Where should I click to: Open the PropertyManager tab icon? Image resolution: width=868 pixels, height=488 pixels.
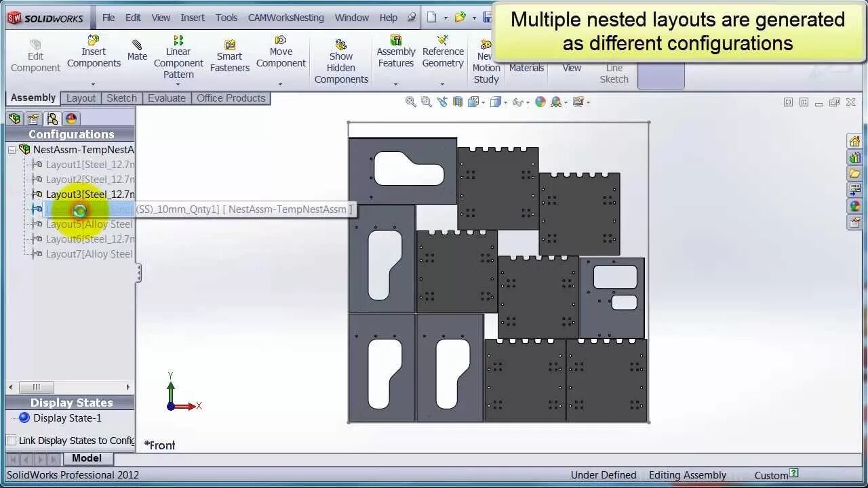click(33, 119)
